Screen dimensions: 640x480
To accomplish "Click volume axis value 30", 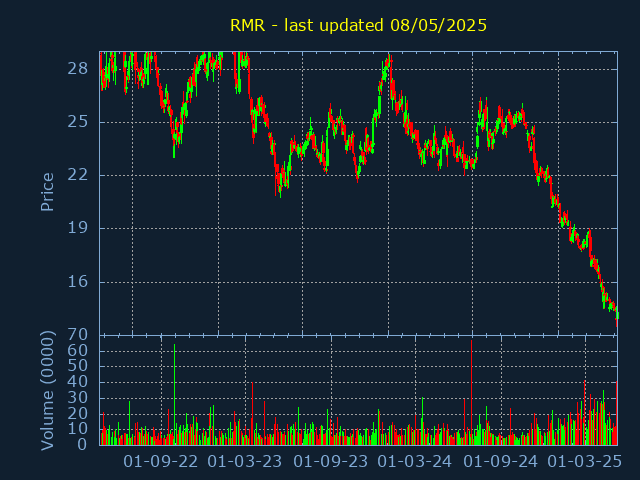I will [78, 398].
